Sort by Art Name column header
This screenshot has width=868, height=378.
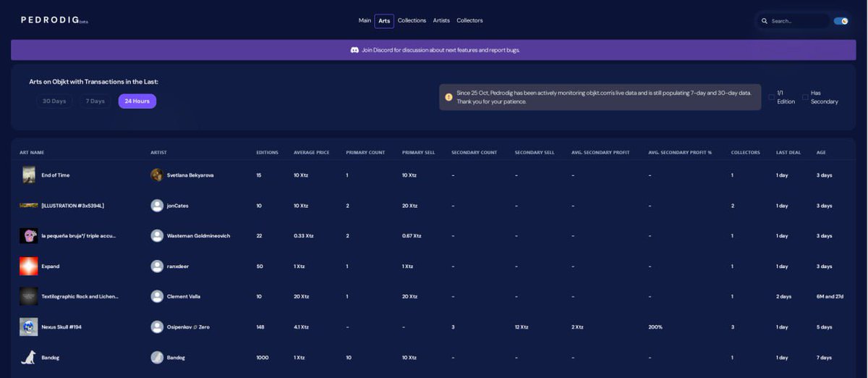pyautogui.click(x=32, y=153)
